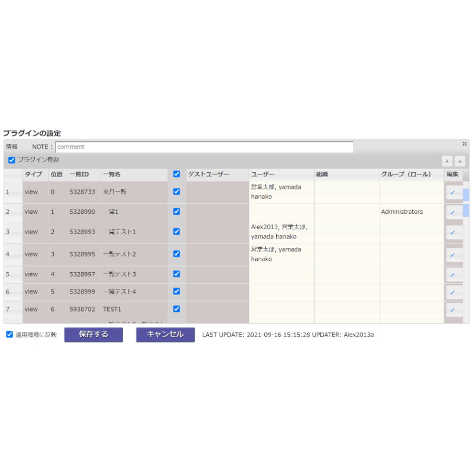
Task: Click the table's vertical scrollbar thumb
Action: (x=466, y=202)
